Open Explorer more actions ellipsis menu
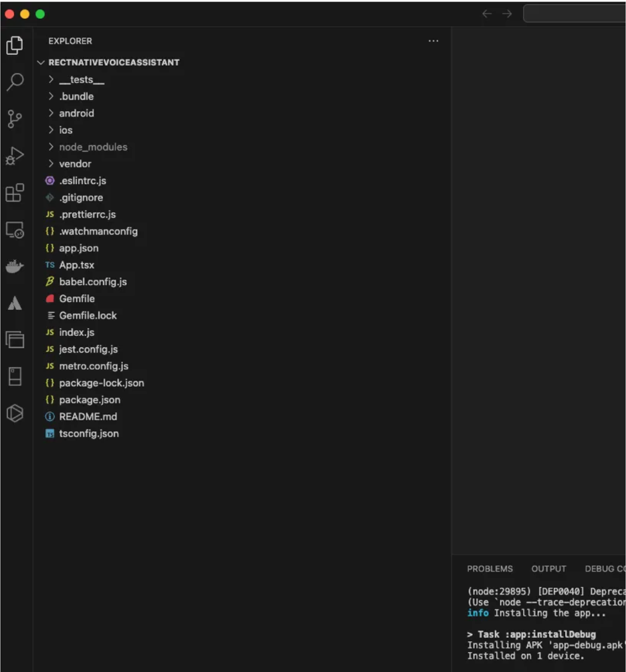This screenshot has width=626, height=672. click(x=433, y=41)
